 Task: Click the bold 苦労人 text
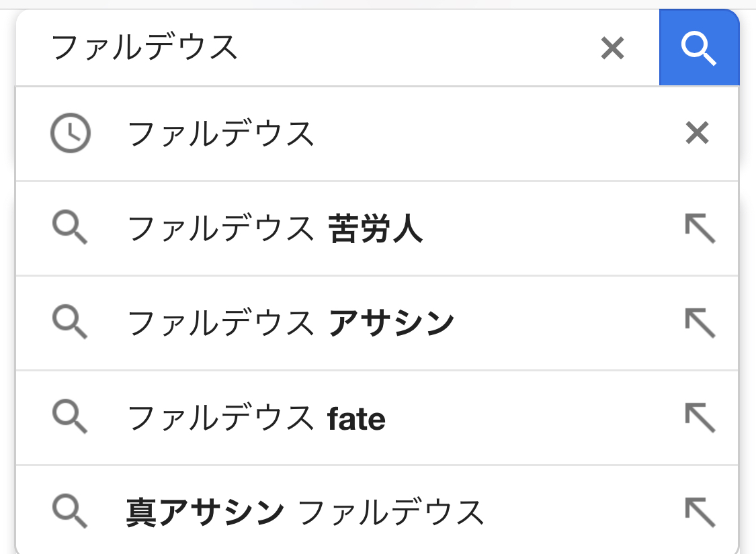click(376, 230)
